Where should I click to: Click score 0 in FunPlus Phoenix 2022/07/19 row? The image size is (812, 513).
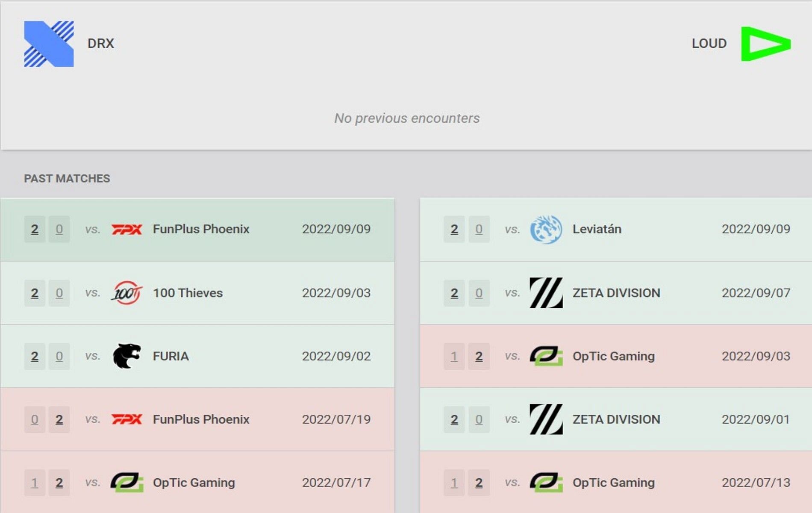tap(35, 419)
